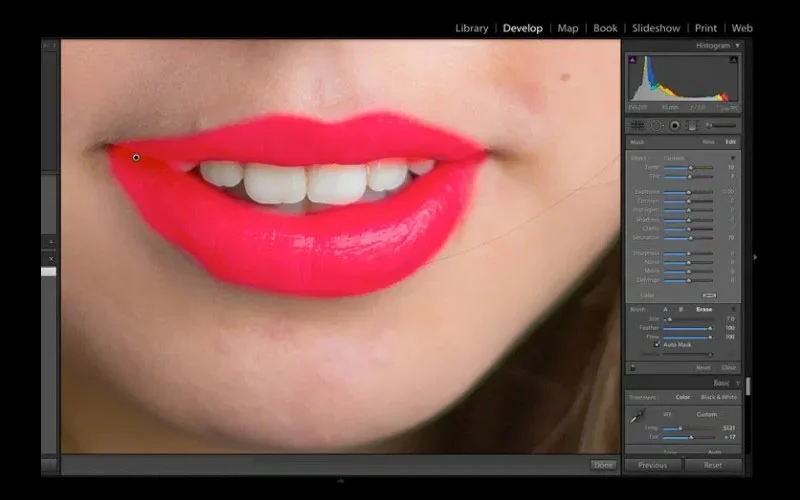Click the Done button below photo
Viewport: 800px width, 500px height.
pos(603,465)
